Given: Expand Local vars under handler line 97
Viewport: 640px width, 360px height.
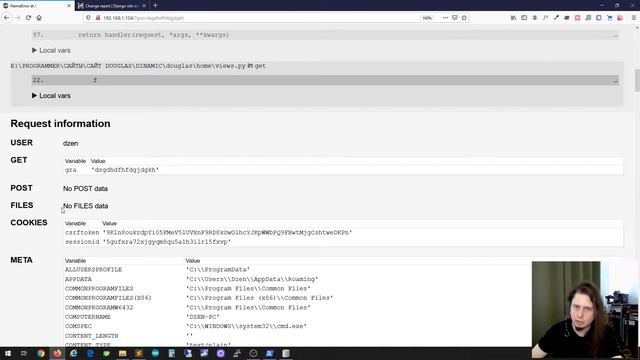Looking at the screenshot, I should click(x=51, y=50).
